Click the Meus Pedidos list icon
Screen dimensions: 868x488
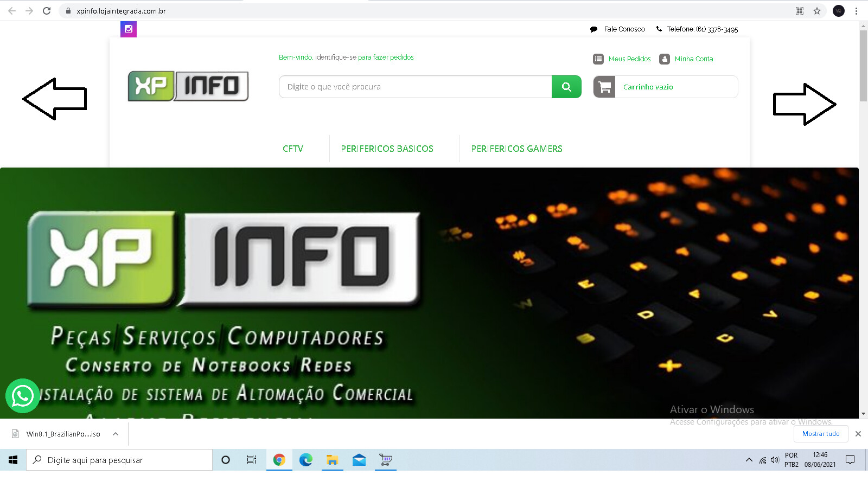point(598,59)
